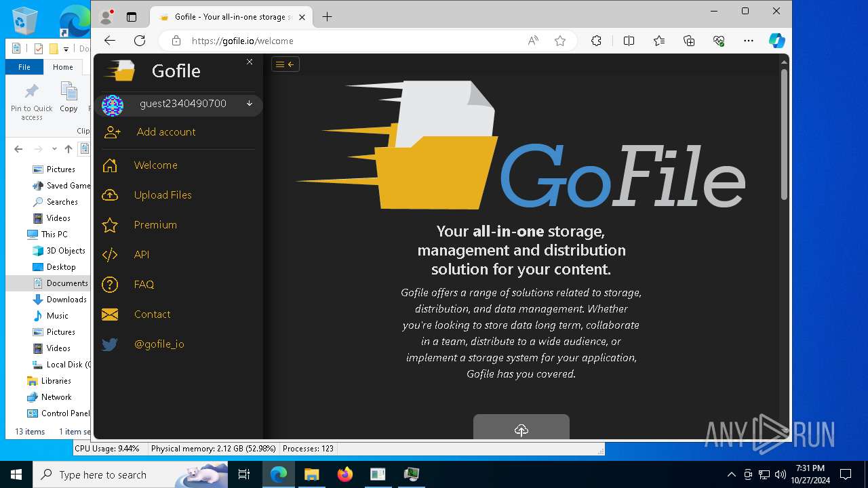
Task: Open File Explorer from the taskbar
Action: click(x=312, y=474)
